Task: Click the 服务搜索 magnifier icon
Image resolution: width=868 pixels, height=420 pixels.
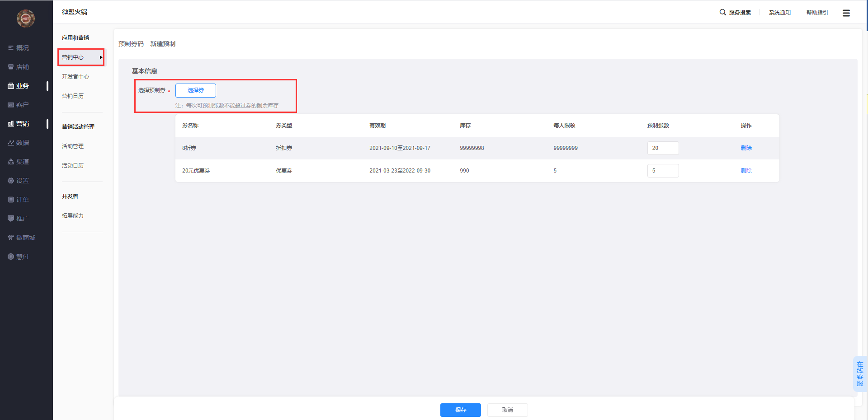Action: point(722,12)
